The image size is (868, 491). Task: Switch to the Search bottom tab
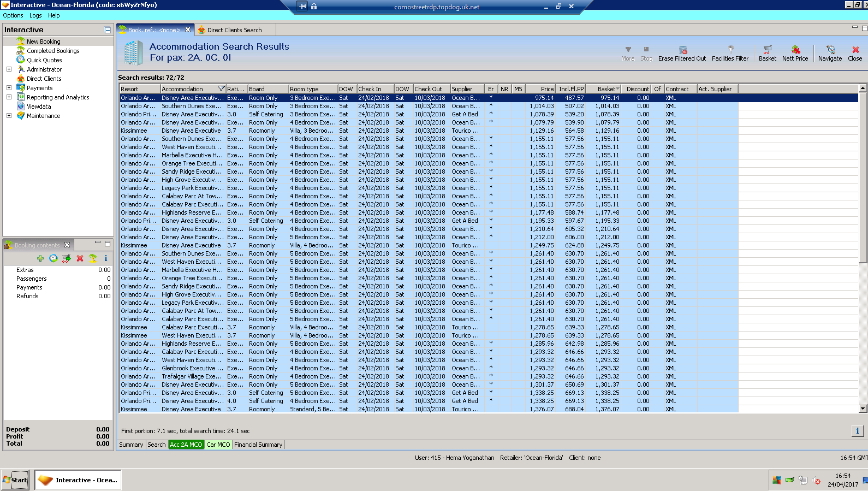pos(157,445)
